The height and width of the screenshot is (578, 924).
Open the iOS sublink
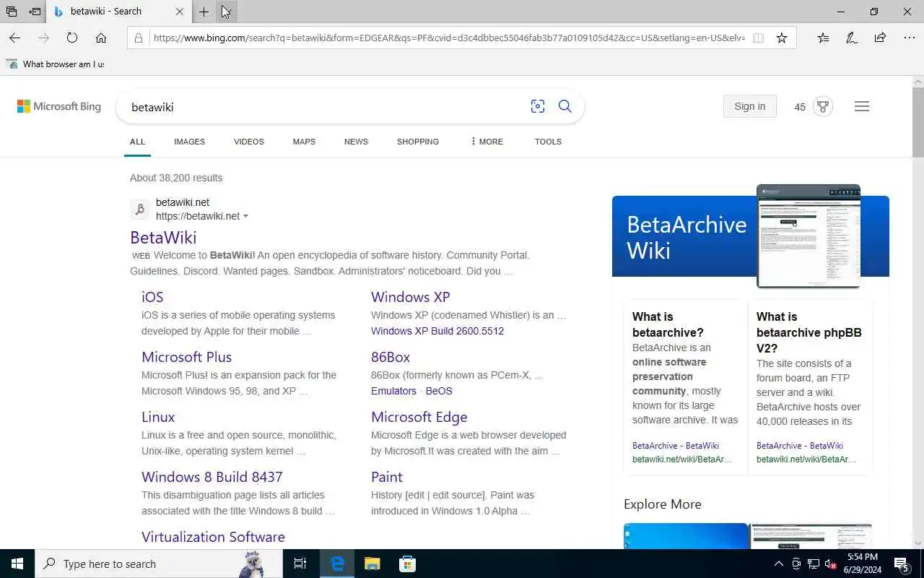[x=152, y=297]
